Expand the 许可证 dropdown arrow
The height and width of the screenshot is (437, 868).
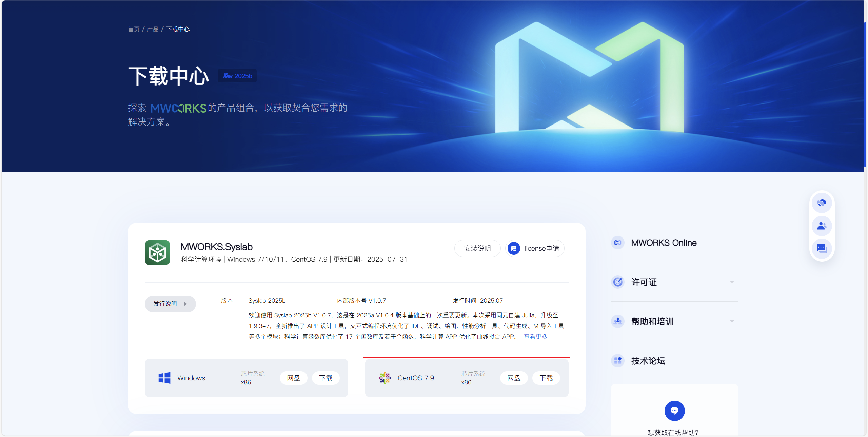point(732,282)
